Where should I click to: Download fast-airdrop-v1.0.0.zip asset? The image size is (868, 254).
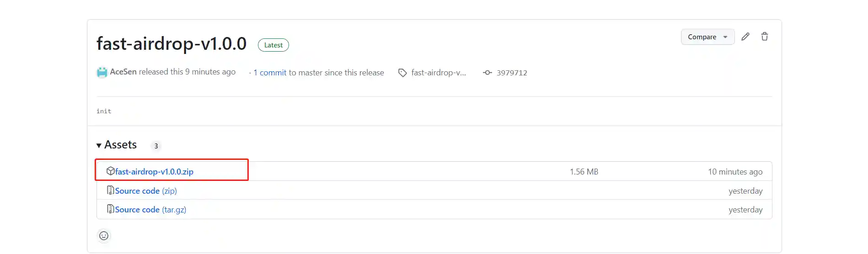[154, 172]
